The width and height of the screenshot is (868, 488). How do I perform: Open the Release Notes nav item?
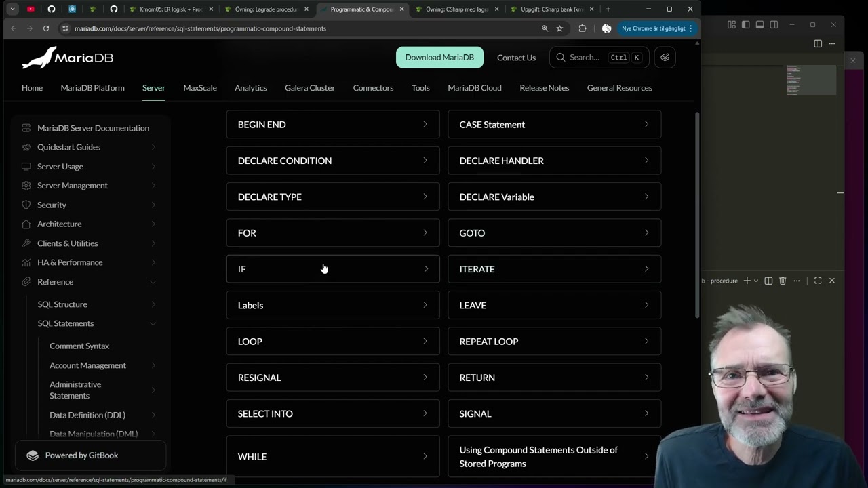click(x=545, y=88)
